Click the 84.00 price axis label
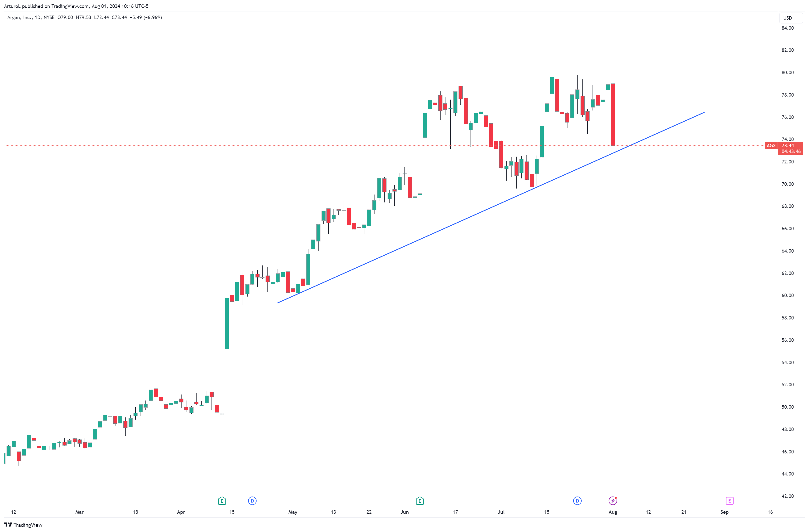This screenshot has width=809, height=532. point(788,28)
